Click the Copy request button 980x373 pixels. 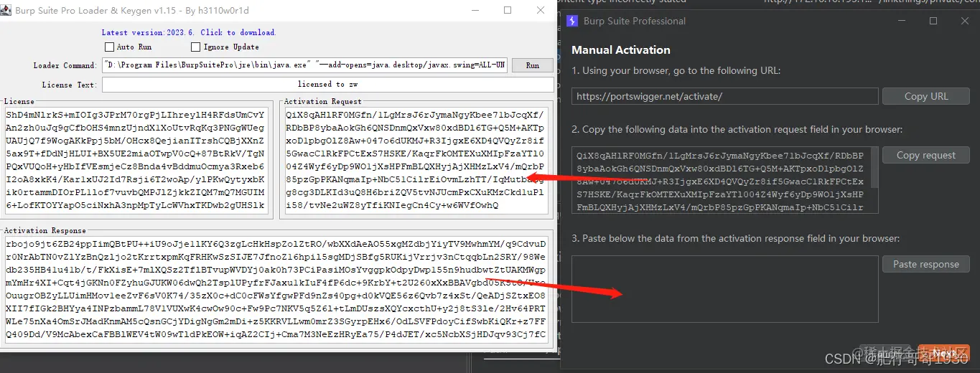[x=926, y=155]
